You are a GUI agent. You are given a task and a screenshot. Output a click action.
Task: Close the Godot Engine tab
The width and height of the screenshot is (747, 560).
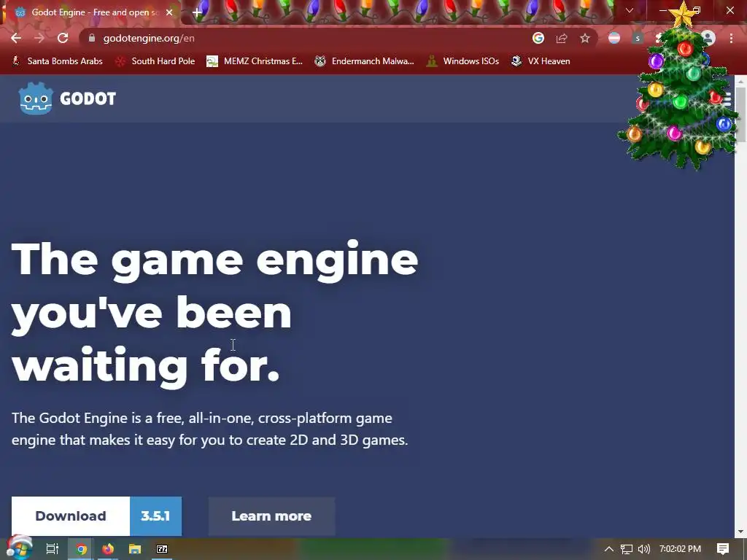169,12
